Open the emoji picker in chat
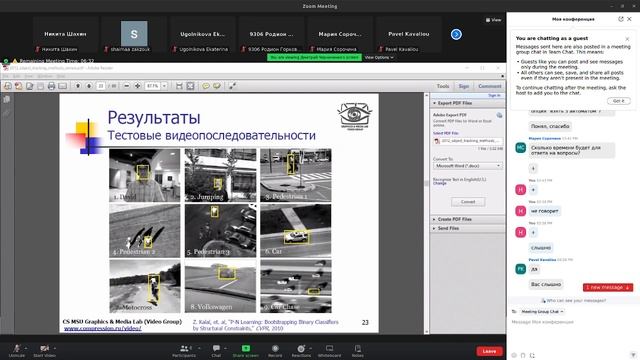 click(514, 355)
